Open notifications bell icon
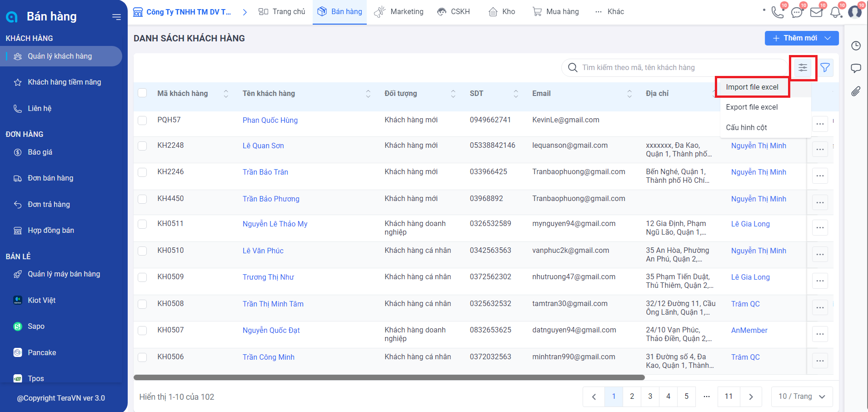 pyautogui.click(x=836, y=12)
